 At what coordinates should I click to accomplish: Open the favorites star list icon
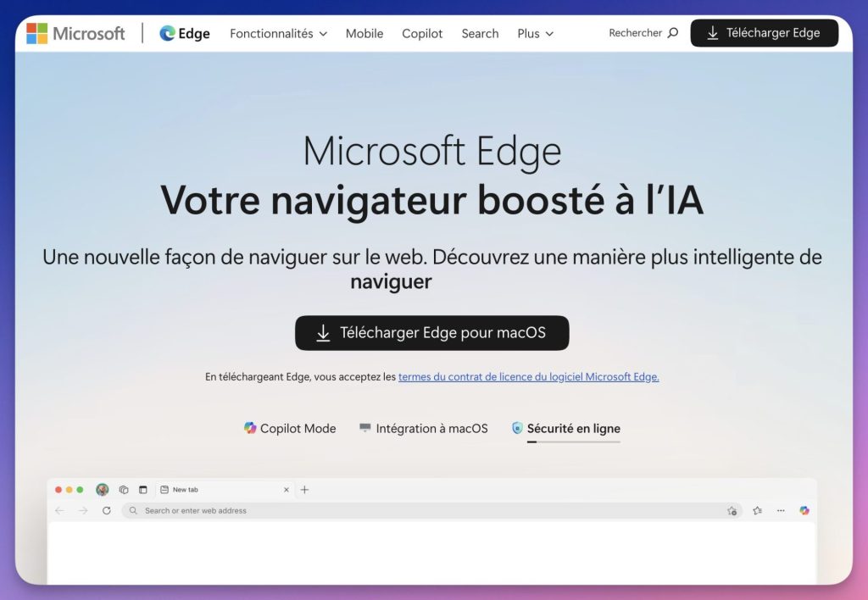point(757,510)
